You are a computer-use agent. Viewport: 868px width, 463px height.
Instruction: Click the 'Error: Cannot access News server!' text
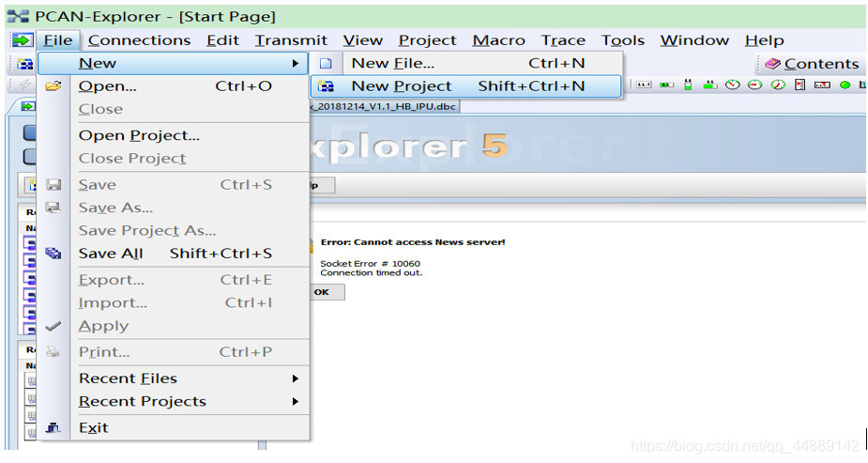[x=412, y=242]
